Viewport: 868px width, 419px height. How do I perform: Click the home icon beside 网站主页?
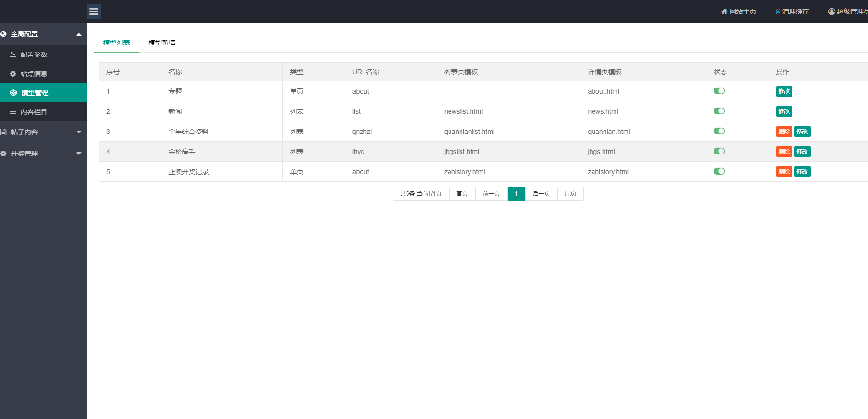tap(724, 11)
